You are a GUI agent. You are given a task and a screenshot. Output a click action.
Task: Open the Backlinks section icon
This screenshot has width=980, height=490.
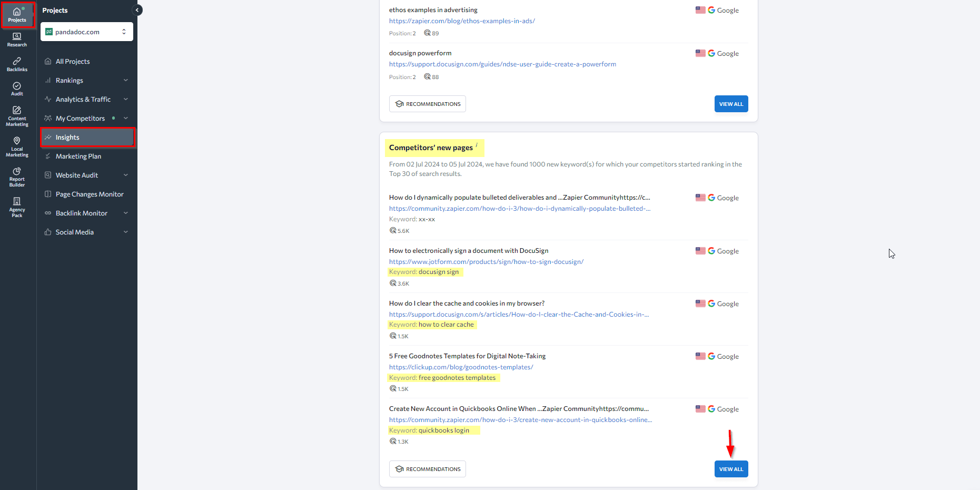click(x=17, y=61)
